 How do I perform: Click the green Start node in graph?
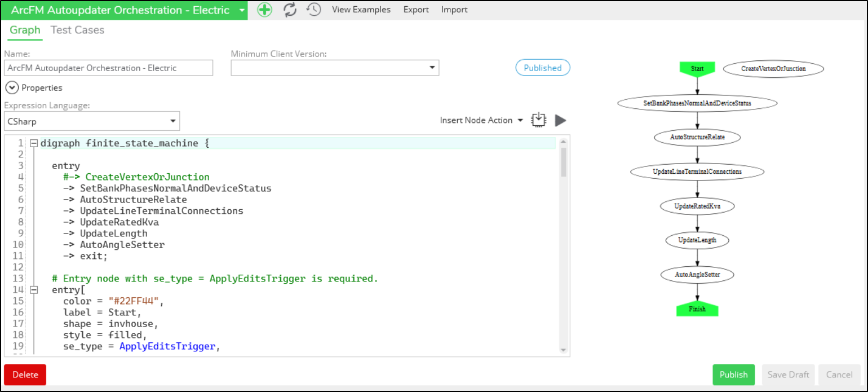(697, 68)
